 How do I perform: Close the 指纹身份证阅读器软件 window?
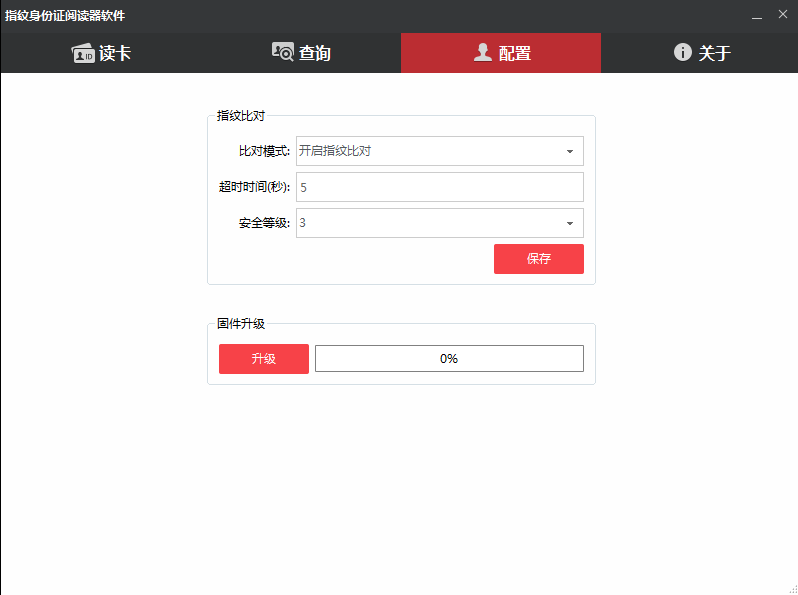click(783, 14)
